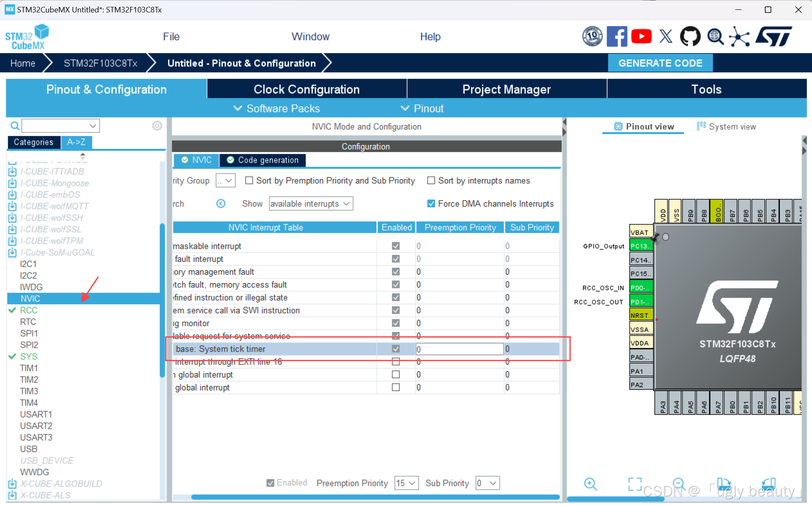Click the search previous arrow icon
The height and width of the screenshot is (505, 812).
[221, 203]
